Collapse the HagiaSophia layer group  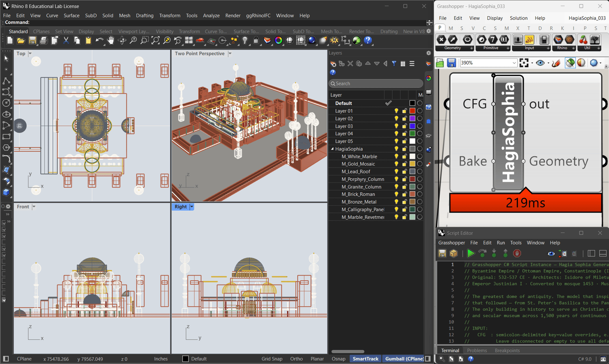[x=332, y=149]
